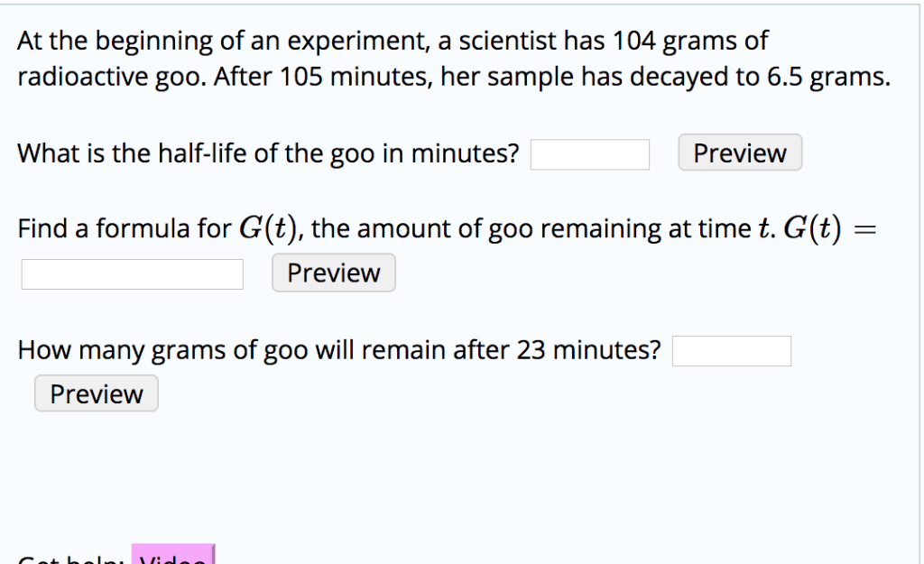Screen dimensions: 924x564
Task: Place cursor in the G(t) equation entry field
Action: tap(132, 273)
